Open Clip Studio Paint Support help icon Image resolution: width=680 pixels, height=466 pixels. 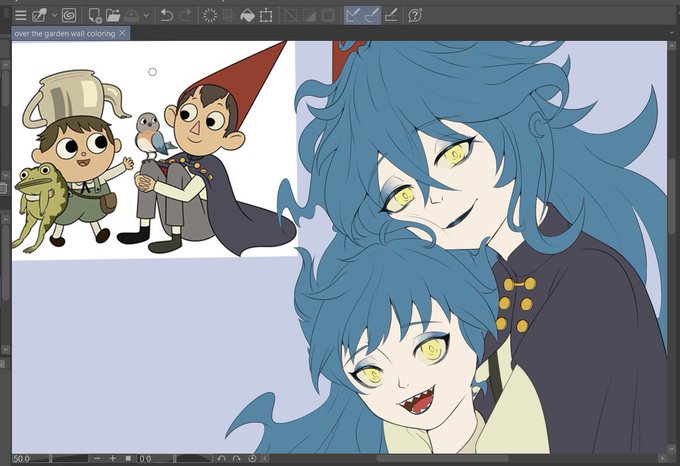pyautogui.click(x=415, y=16)
